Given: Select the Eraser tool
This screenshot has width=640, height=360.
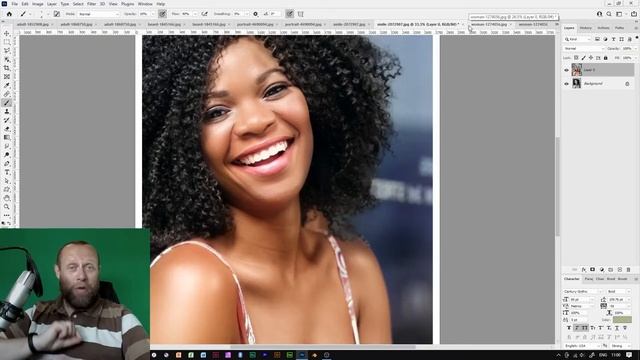Looking at the screenshot, I should (7, 129).
